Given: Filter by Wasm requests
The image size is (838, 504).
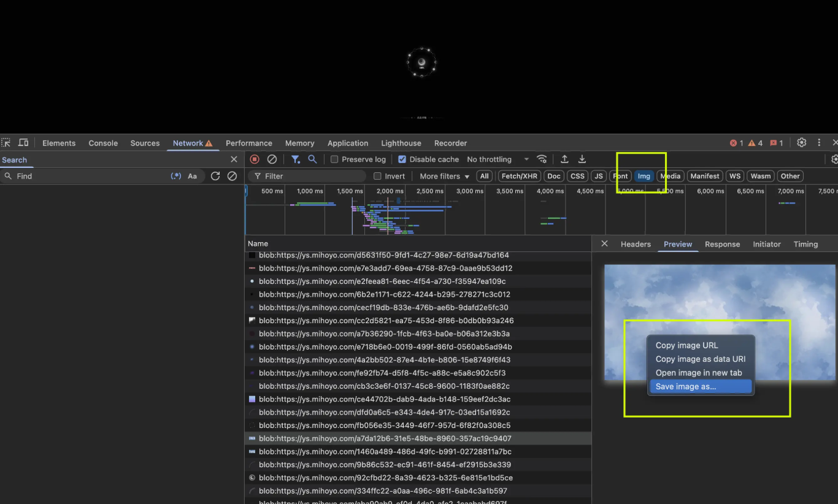Looking at the screenshot, I should [760, 176].
